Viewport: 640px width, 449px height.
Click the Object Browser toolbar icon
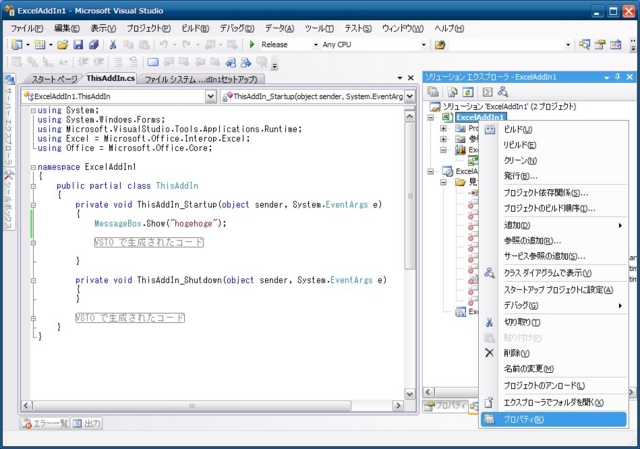tap(615, 44)
